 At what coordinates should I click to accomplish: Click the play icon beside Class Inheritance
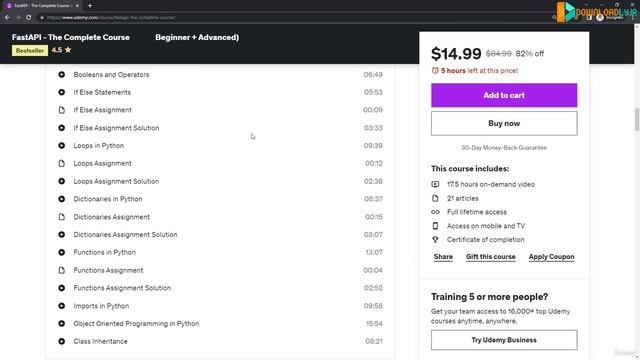pyautogui.click(x=62, y=341)
